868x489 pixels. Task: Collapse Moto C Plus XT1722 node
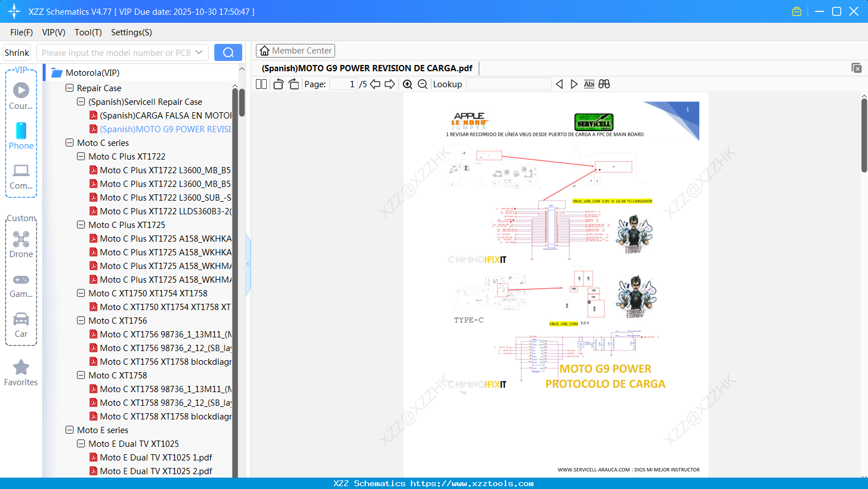coord(81,157)
